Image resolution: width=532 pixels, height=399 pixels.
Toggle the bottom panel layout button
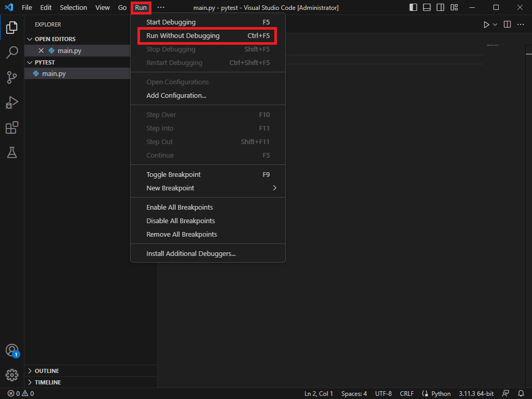click(x=427, y=8)
